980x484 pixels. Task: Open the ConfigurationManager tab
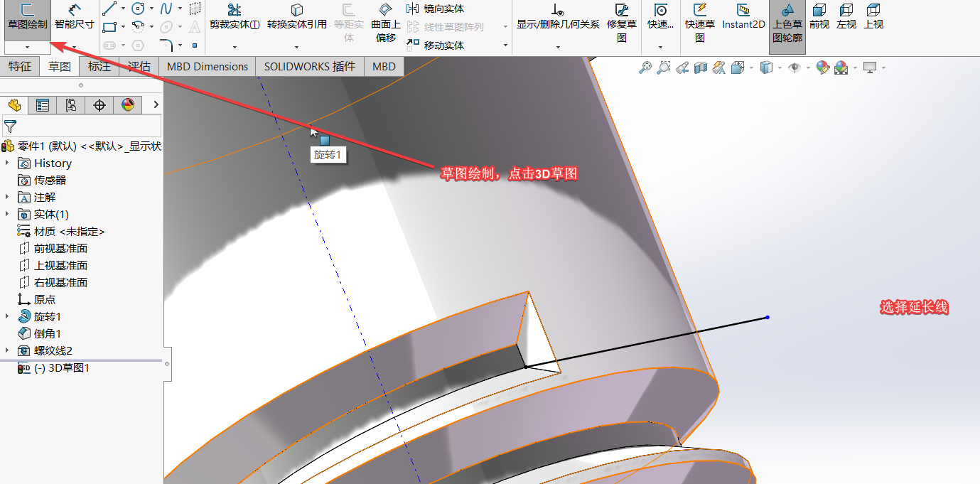pyautogui.click(x=71, y=105)
